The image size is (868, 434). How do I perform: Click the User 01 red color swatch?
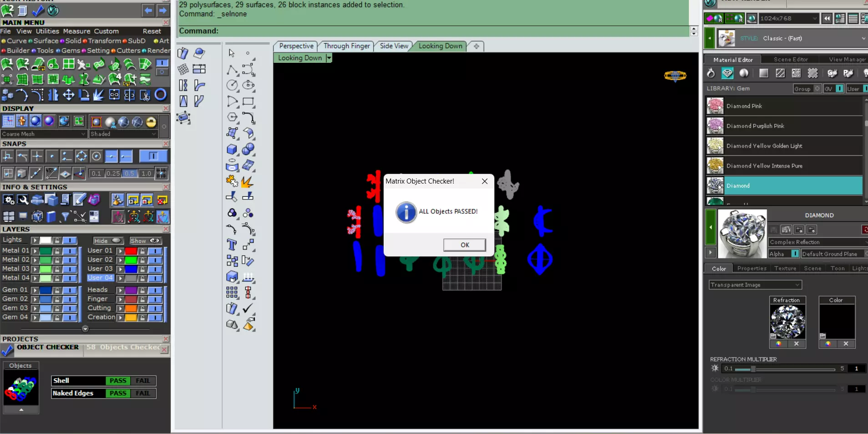point(131,251)
